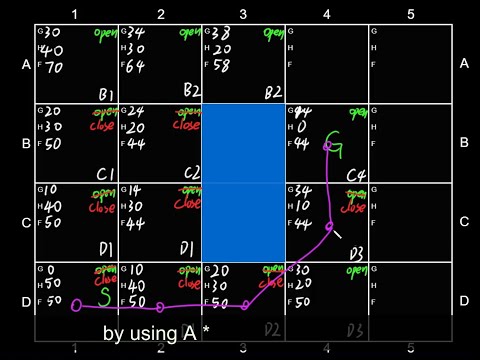
Task: Click the magenta path circle in cell C4
Action: (329, 227)
